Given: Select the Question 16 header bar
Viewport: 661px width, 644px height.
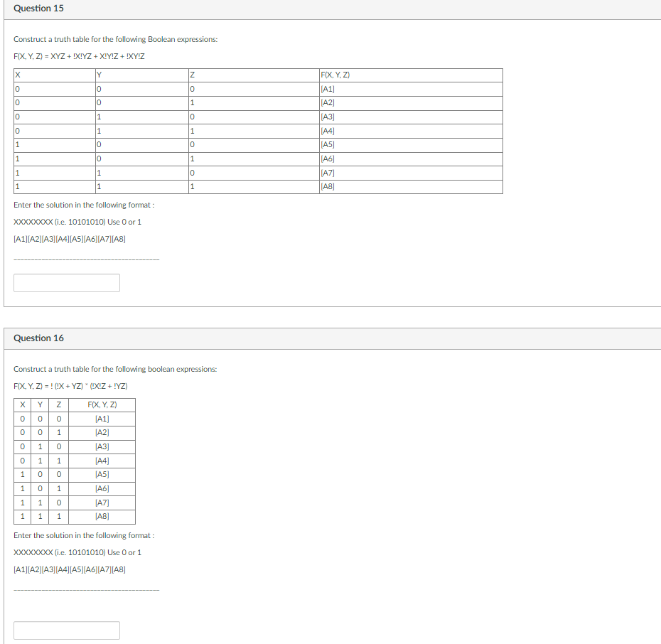Looking at the screenshot, I should click(330, 338).
